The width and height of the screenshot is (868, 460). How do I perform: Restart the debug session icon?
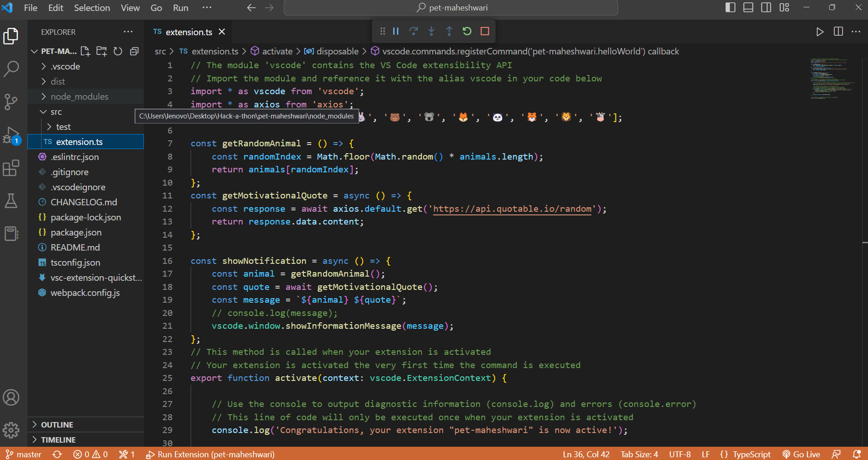467,31
